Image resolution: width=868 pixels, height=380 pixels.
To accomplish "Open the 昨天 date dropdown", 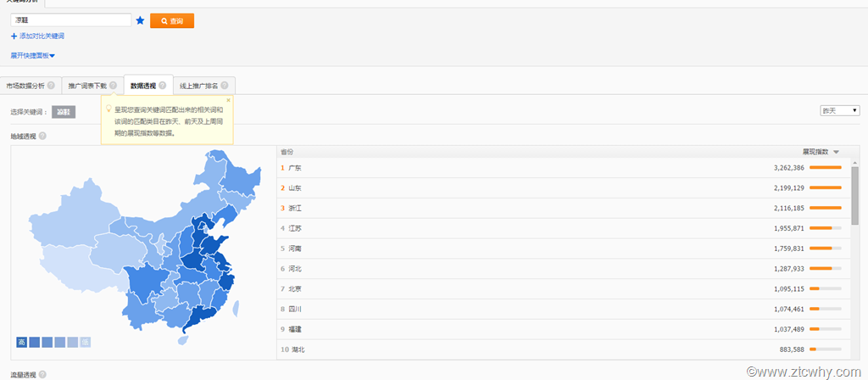I will [839, 111].
